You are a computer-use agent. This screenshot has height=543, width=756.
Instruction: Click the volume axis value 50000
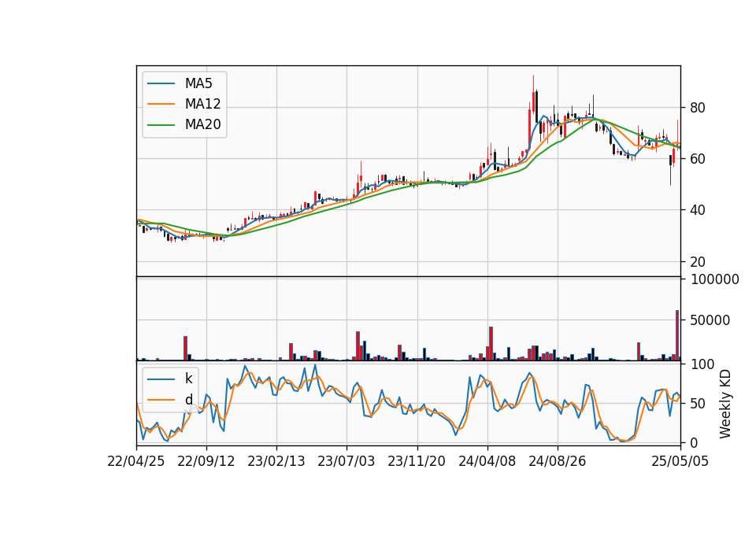(x=710, y=320)
